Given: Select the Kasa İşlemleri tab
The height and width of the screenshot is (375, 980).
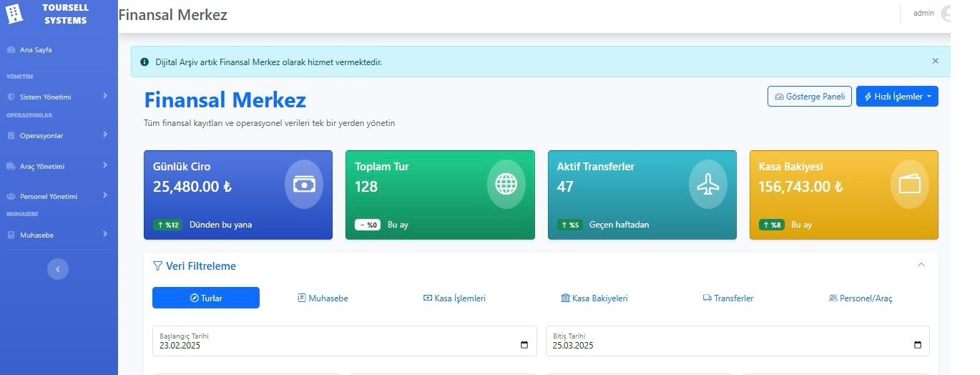Looking at the screenshot, I should click(x=454, y=298).
